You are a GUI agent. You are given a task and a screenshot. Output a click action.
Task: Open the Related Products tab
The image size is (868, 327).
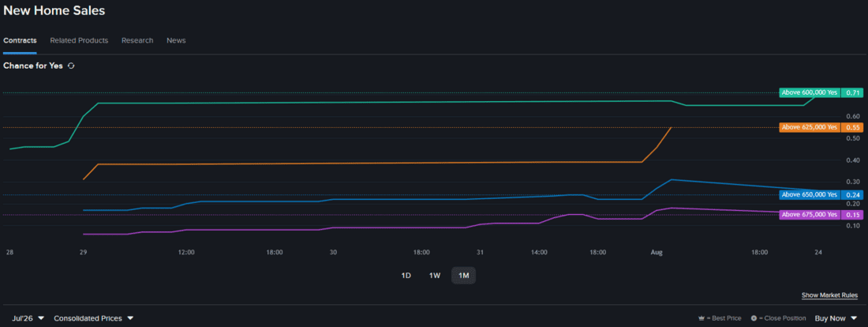click(x=79, y=40)
